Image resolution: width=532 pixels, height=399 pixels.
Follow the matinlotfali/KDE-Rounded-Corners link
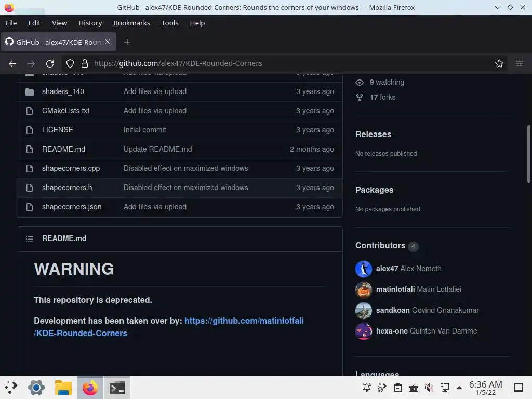coord(169,327)
